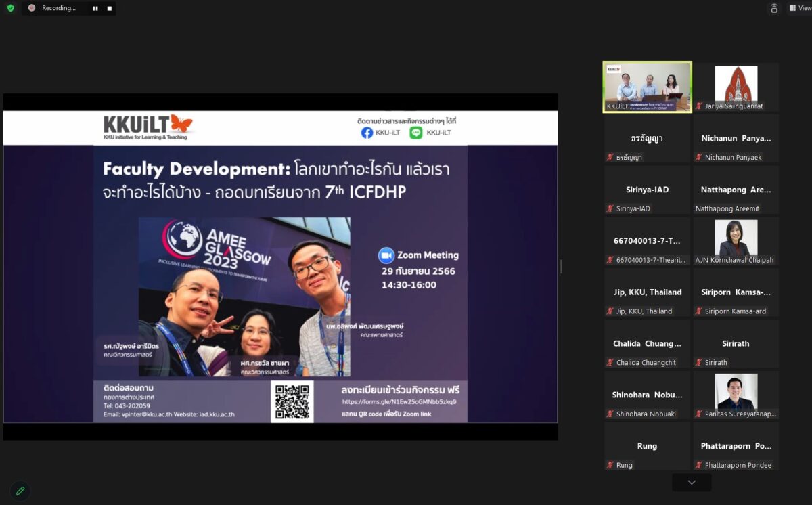Click the red Recording indicator dot
Screen dimensions: 812x505
(x=32, y=8)
